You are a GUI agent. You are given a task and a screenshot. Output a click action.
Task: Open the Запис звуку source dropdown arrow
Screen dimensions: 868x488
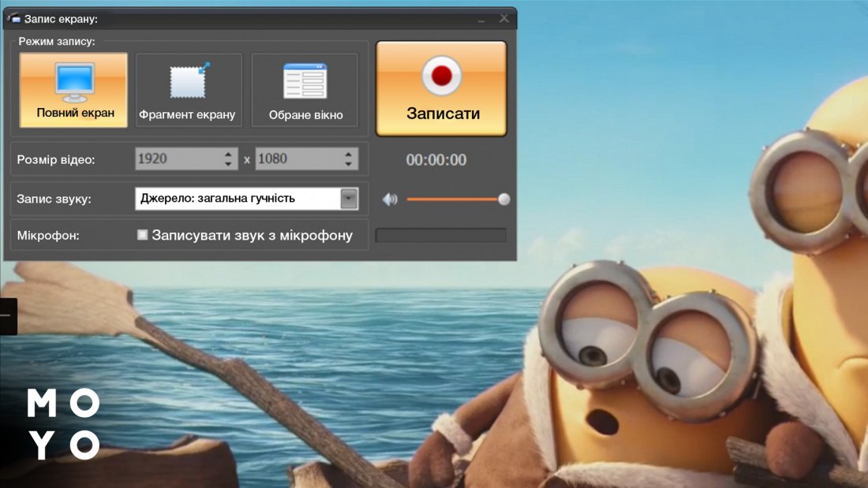(349, 199)
